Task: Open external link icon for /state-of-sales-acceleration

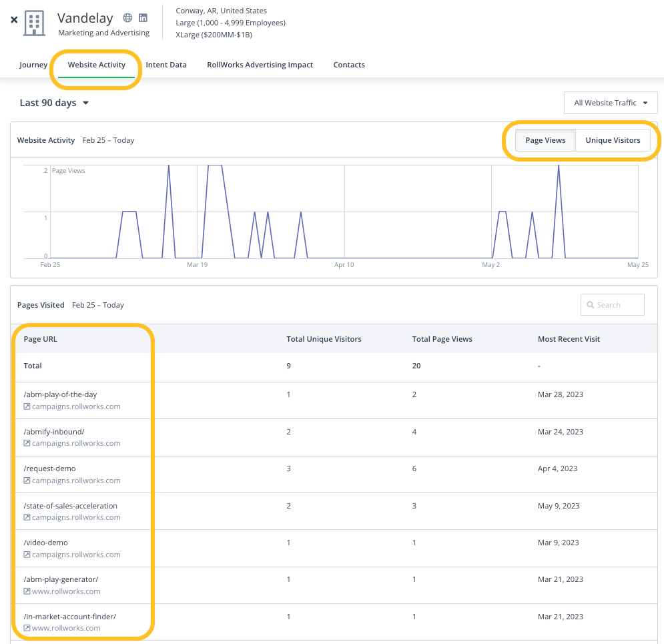Action: (27, 517)
